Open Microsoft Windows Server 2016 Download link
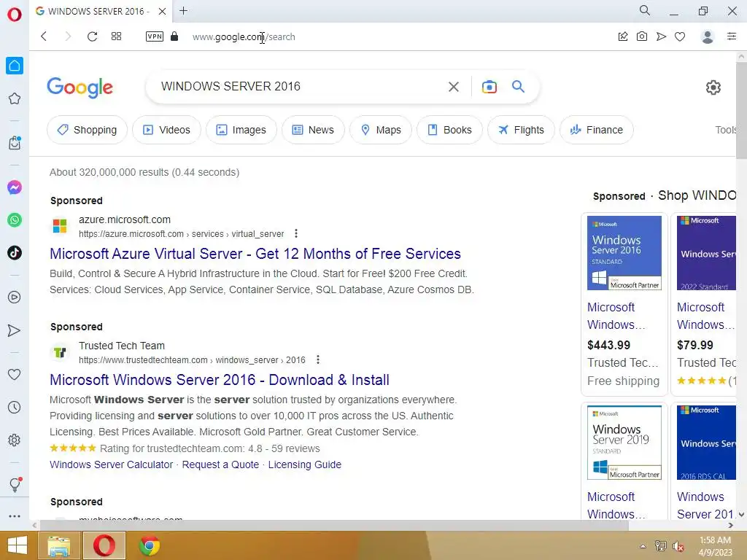Viewport: 747px width, 560px height. pos(220,380)
